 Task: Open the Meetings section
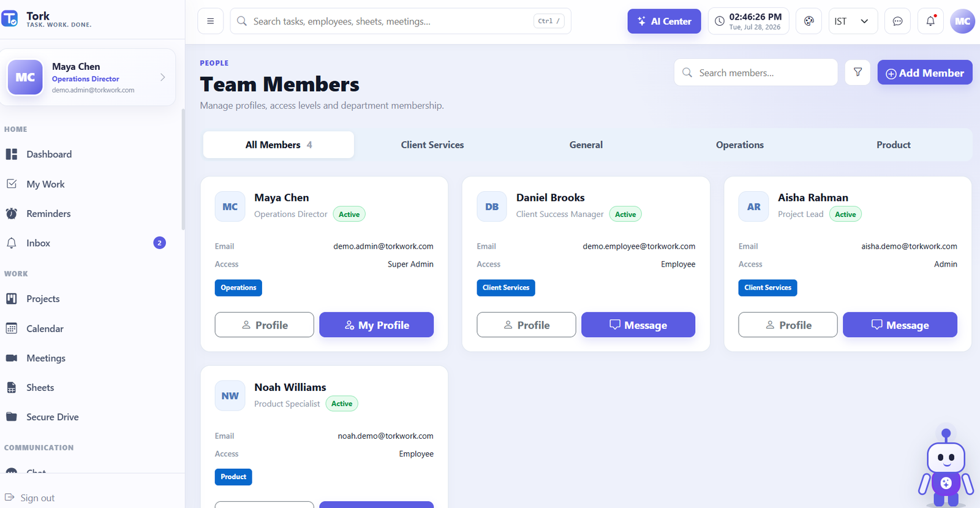click(46, 358)
